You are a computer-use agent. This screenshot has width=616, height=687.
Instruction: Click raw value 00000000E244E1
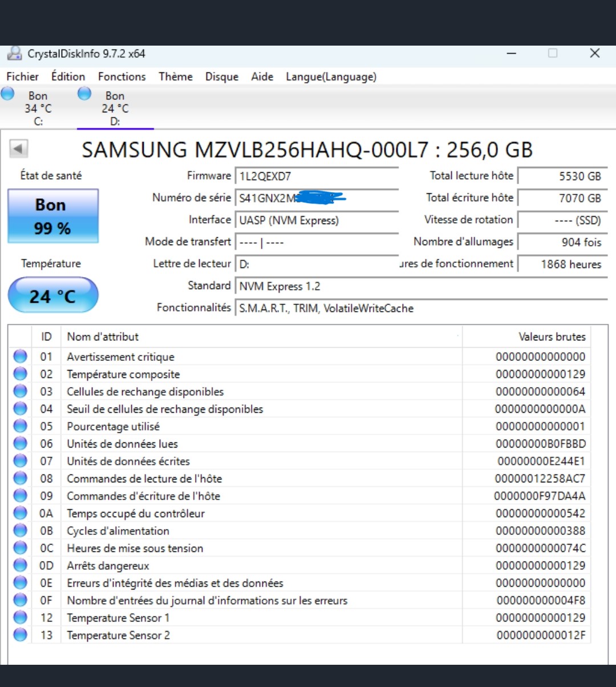point(541,461)
